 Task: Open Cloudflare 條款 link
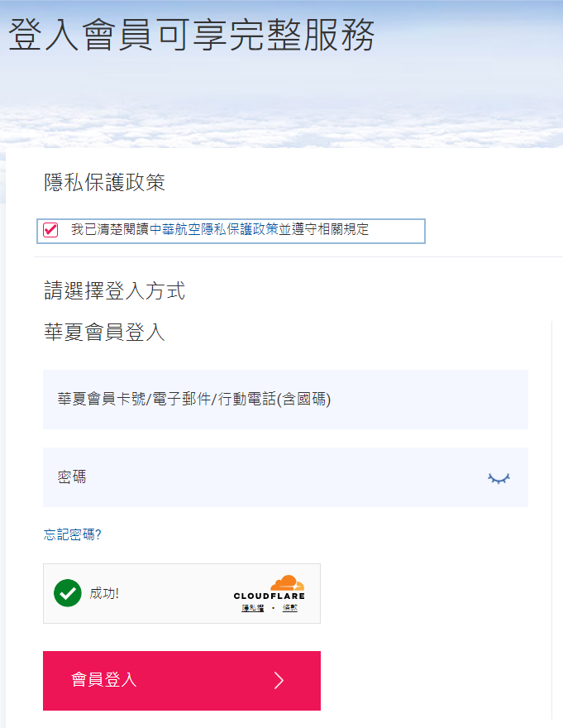tap(290, 608)
